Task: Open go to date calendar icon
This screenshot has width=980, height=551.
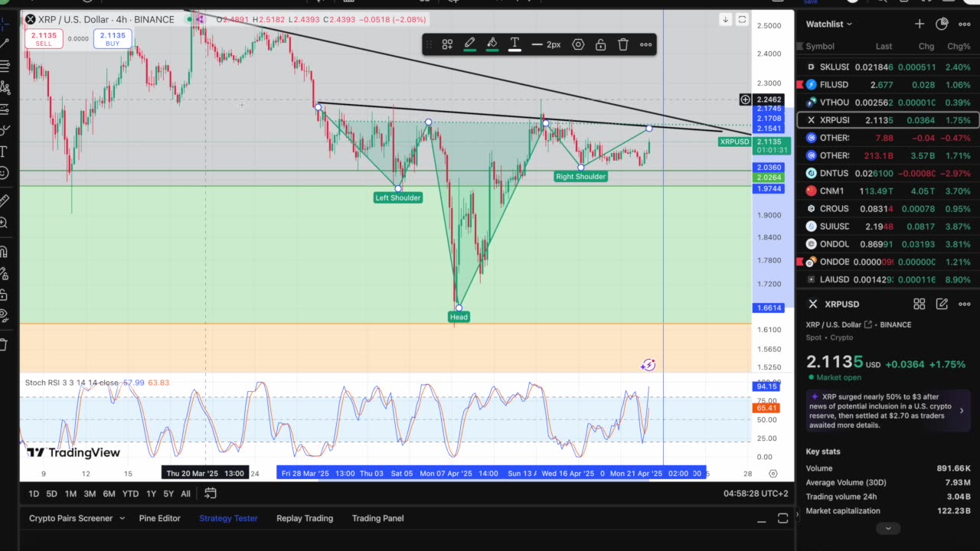Action: click(211, 494)
